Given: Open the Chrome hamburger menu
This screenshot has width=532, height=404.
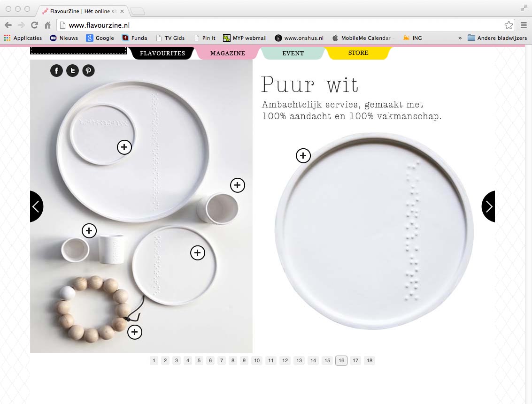Looking at the screenshot, I should tap(524, 25).
